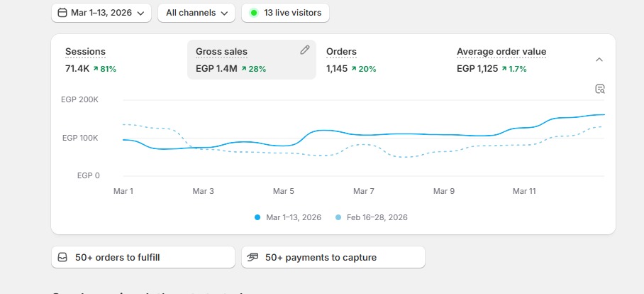Click the green up arrow next to 81%
The height and width of the screenshot is (294, 644).
[x=96, y=69]
